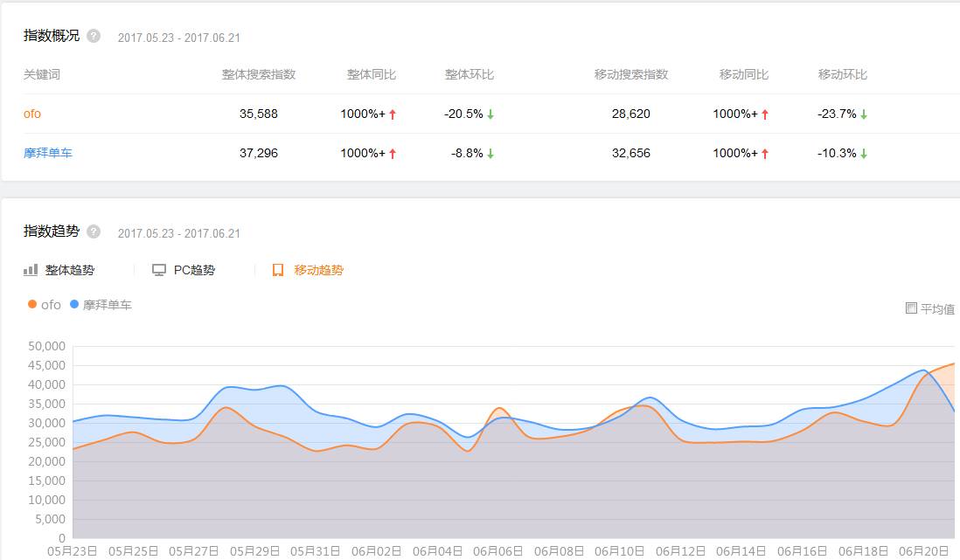Click the 指数概况 date range text
The image size is (960, 560).
tap(178, 38)
